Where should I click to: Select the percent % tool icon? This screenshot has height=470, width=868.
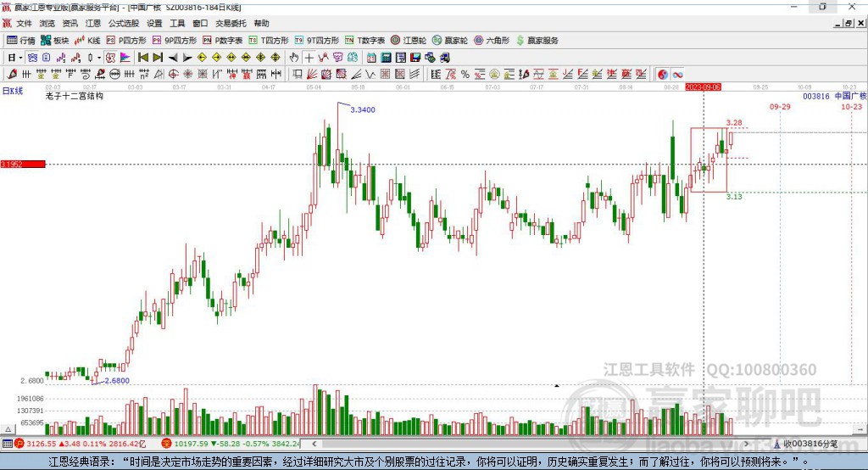pos(465,75)
